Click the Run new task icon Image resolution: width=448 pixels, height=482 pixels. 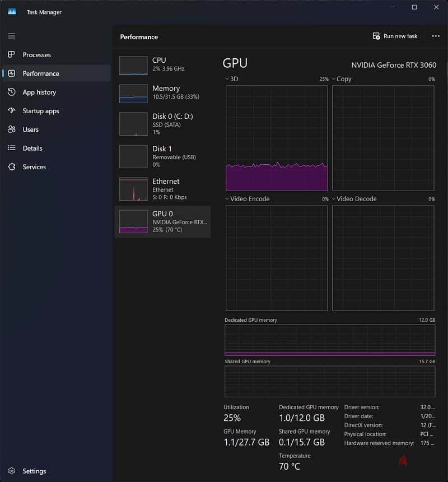click(x=376, y=36)
